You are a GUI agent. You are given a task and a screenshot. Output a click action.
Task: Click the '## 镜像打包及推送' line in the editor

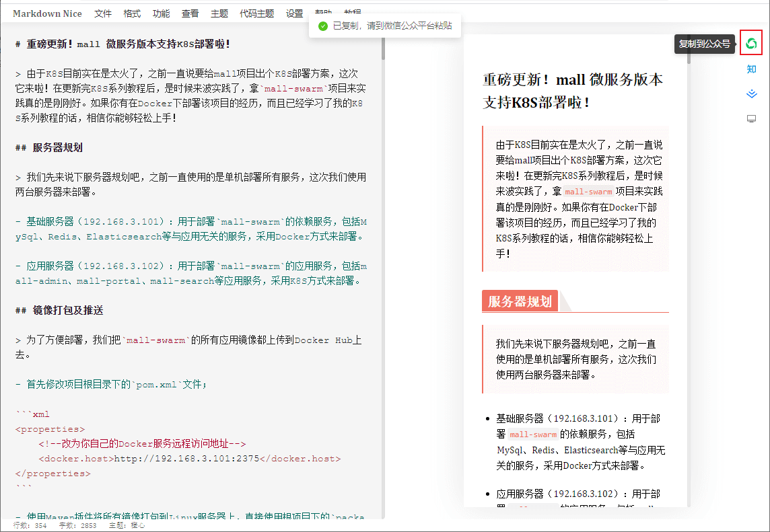(59, 311)
